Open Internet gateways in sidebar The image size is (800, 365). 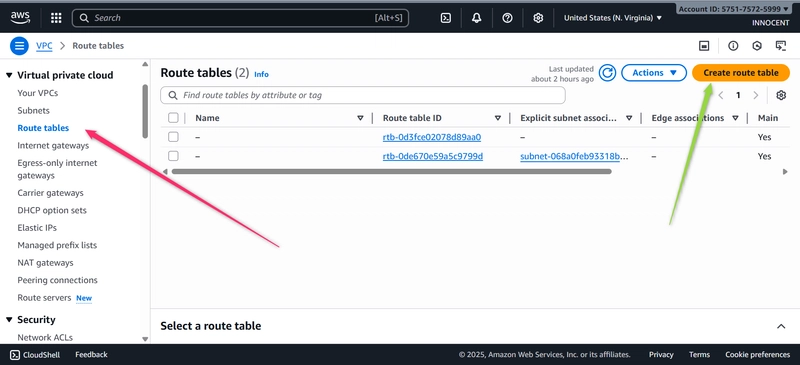[x=53, y=145]
